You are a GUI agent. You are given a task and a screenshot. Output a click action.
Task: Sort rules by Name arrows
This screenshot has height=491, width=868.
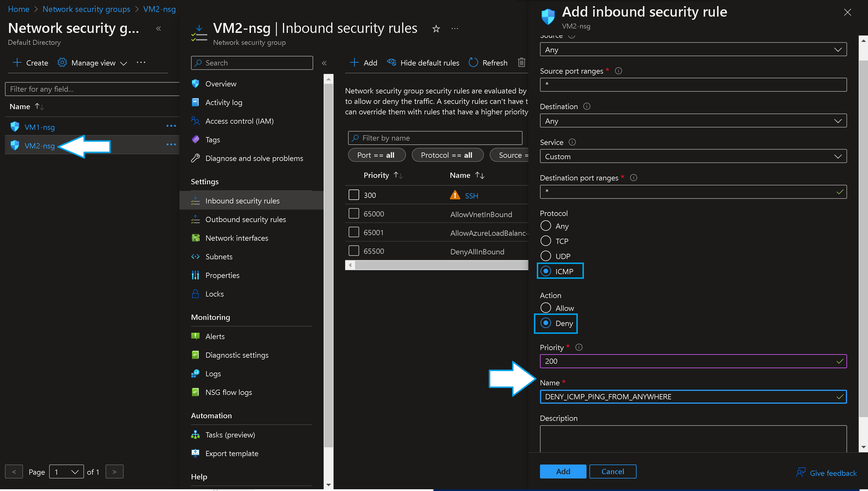pyautogui.click(x=480, y=175)
